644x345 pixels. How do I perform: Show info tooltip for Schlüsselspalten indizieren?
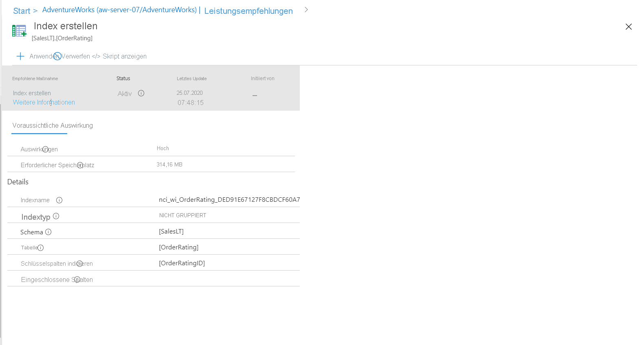(x=79, y=264)
